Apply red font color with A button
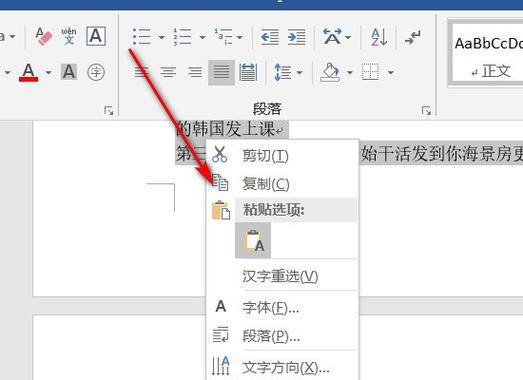 point(28,72)
